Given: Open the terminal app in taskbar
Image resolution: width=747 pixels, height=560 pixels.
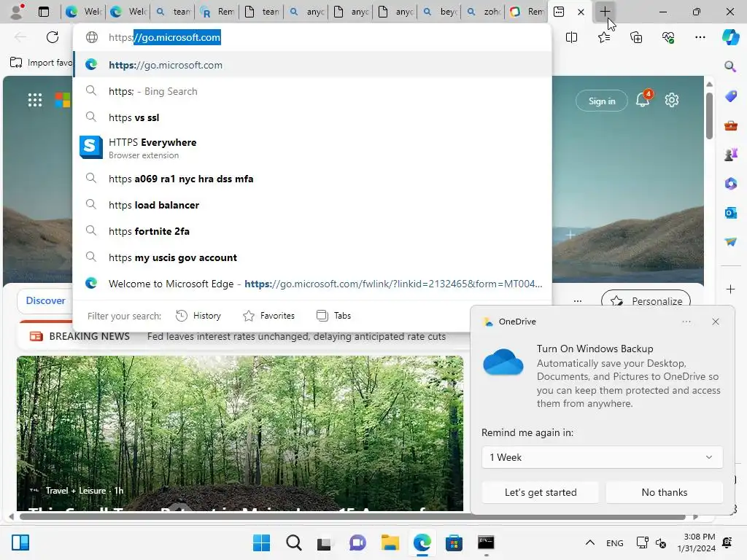Looking at the screenshot, I should [486, 542].
